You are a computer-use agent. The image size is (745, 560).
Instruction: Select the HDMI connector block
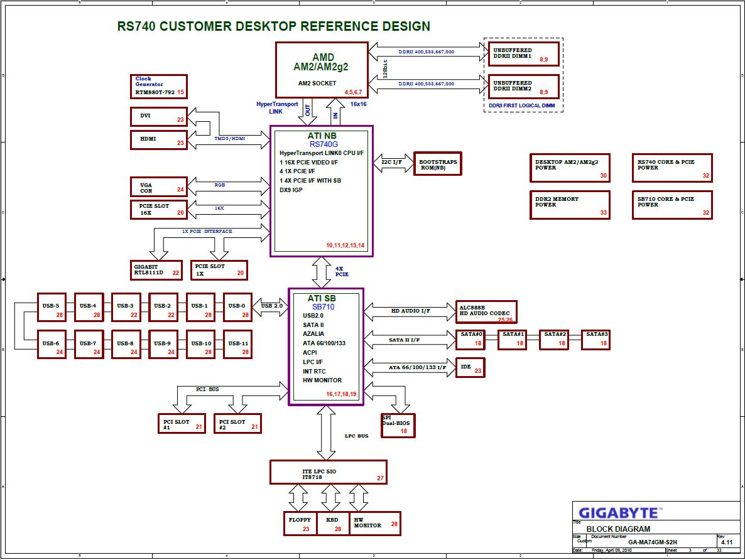coord(159,139)
